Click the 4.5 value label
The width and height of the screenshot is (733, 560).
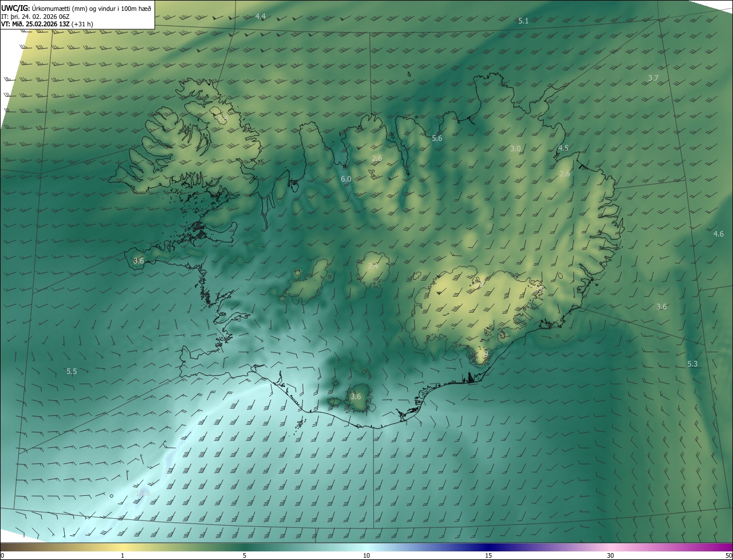click(x=563, y=148)
